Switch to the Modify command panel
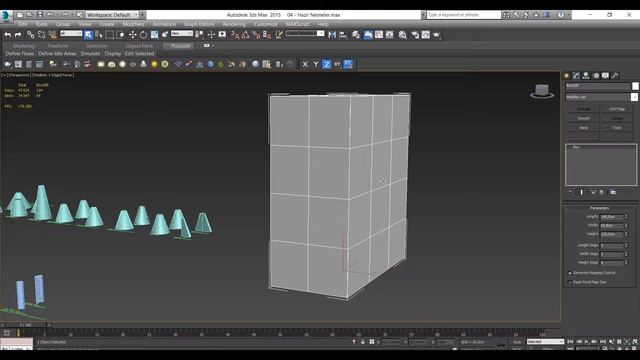Viewport: 640px width, 360px height. [x=576, y=76]
